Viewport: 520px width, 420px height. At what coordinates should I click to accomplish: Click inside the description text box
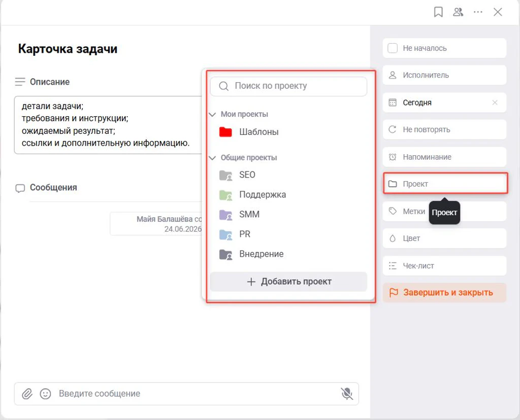pos(108,125)
